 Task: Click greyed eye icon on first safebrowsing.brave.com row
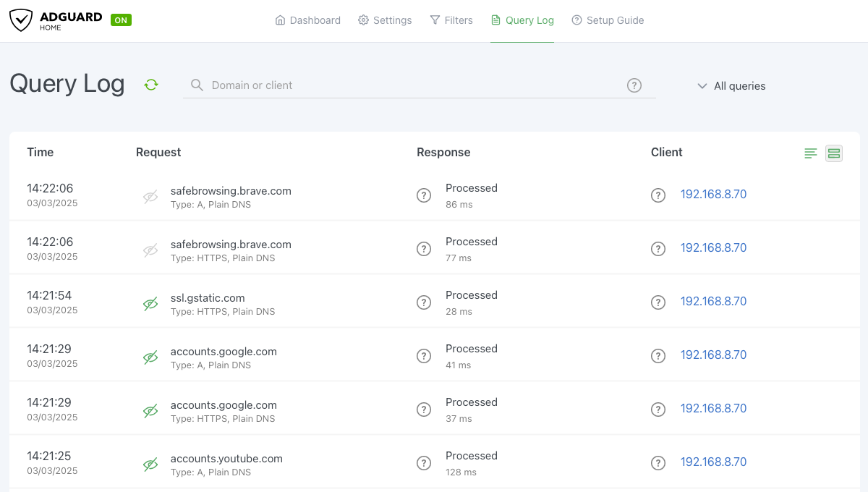click(x=150, y=197)
